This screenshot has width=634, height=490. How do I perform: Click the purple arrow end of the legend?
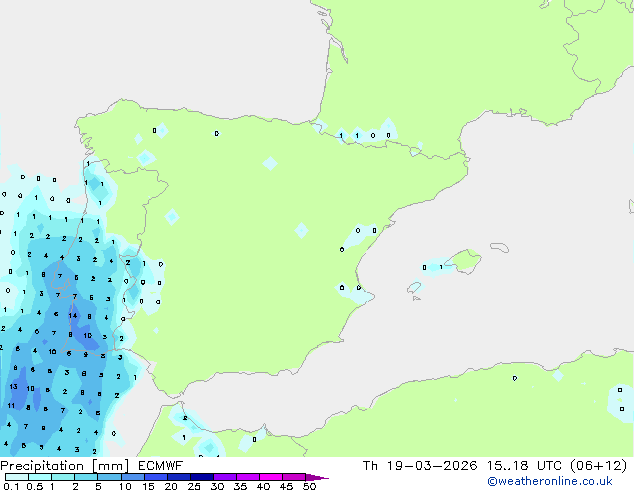(x=317, y=477)
